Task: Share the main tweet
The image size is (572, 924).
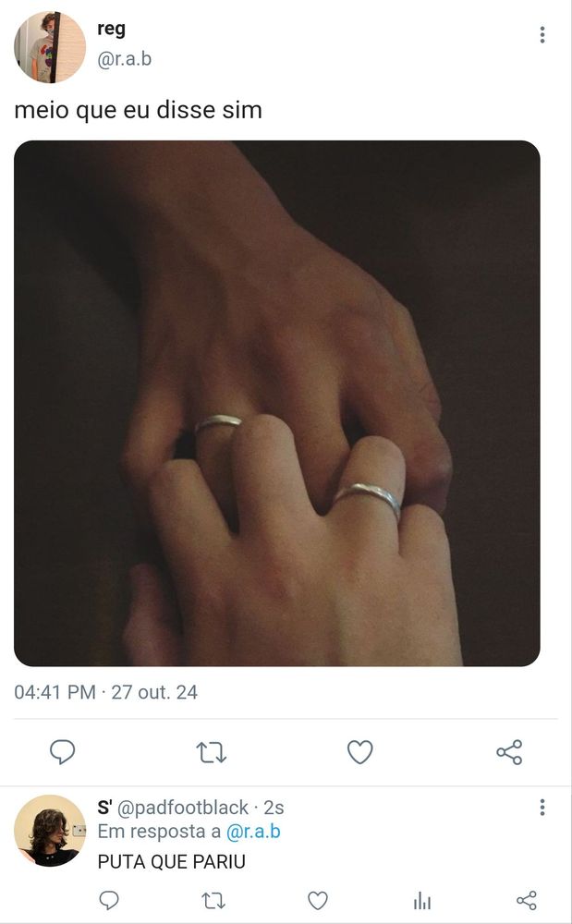Action: 509,752
